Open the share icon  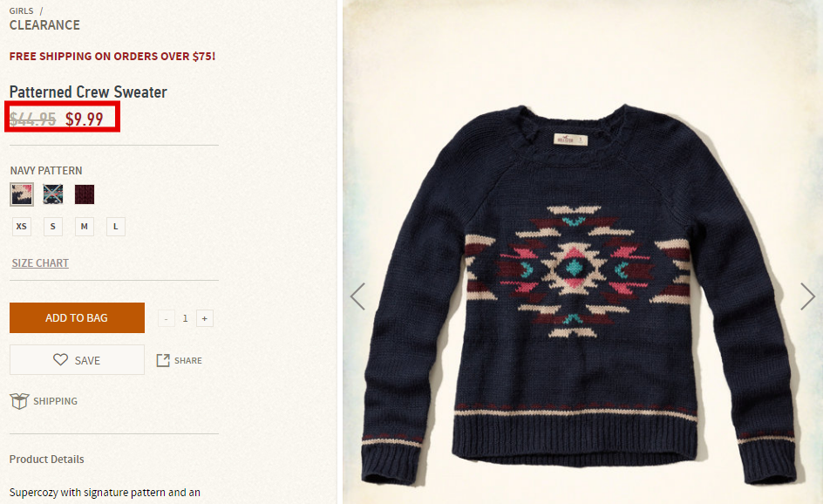[163, 360]
